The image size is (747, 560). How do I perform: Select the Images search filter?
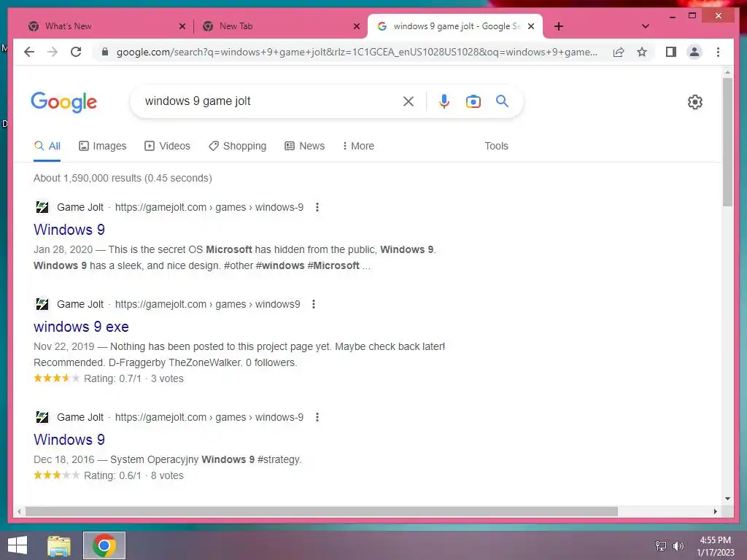102,146
